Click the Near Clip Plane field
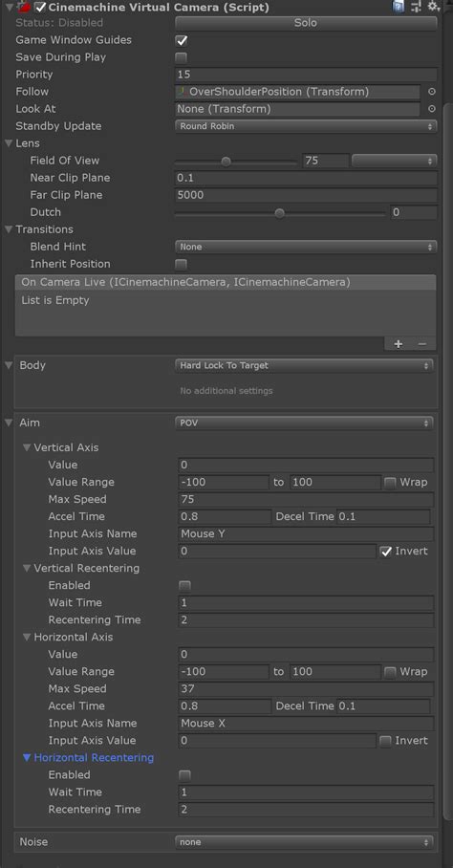The image size is (453, 868). [x=306, y=178]
